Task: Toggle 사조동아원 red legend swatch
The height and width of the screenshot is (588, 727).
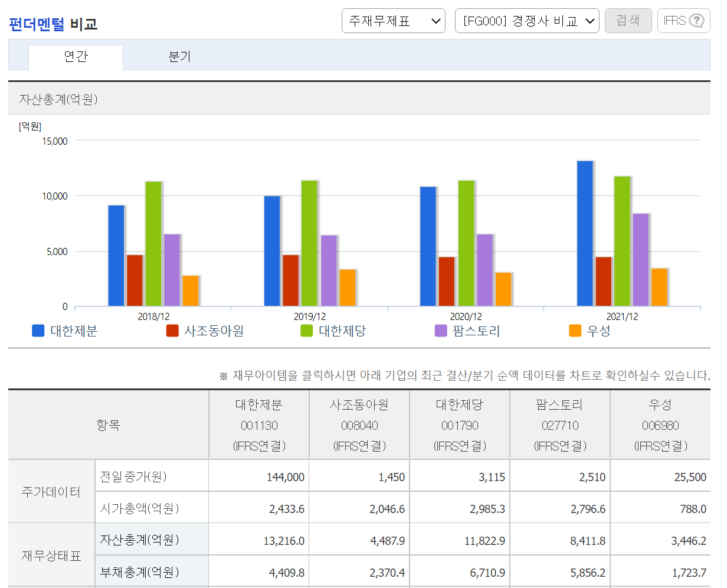Action: [172, 331]
